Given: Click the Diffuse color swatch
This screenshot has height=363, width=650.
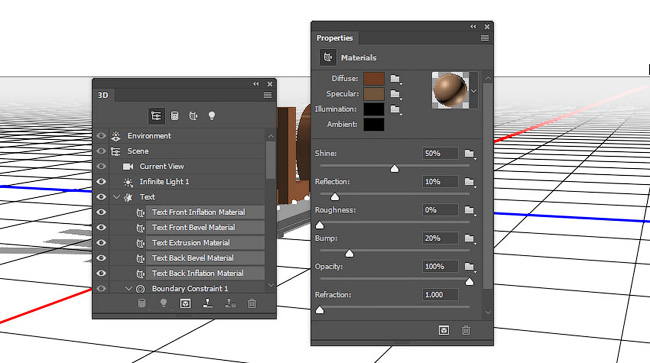Looking at the screenshot, I should coord(374,78).
